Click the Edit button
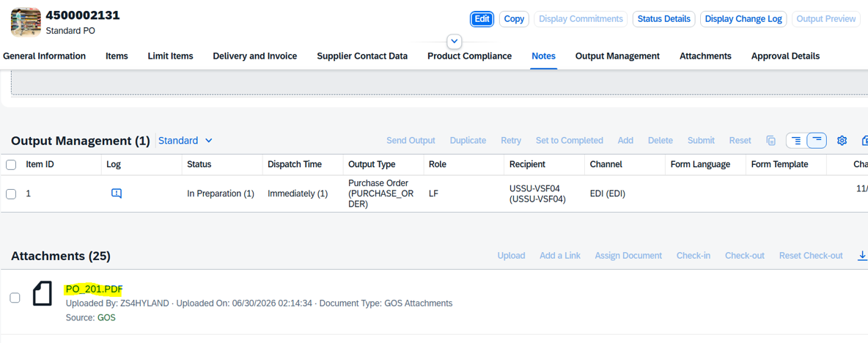Image resolution: width=868 pixels, height=343 pixels. [482, 19]
